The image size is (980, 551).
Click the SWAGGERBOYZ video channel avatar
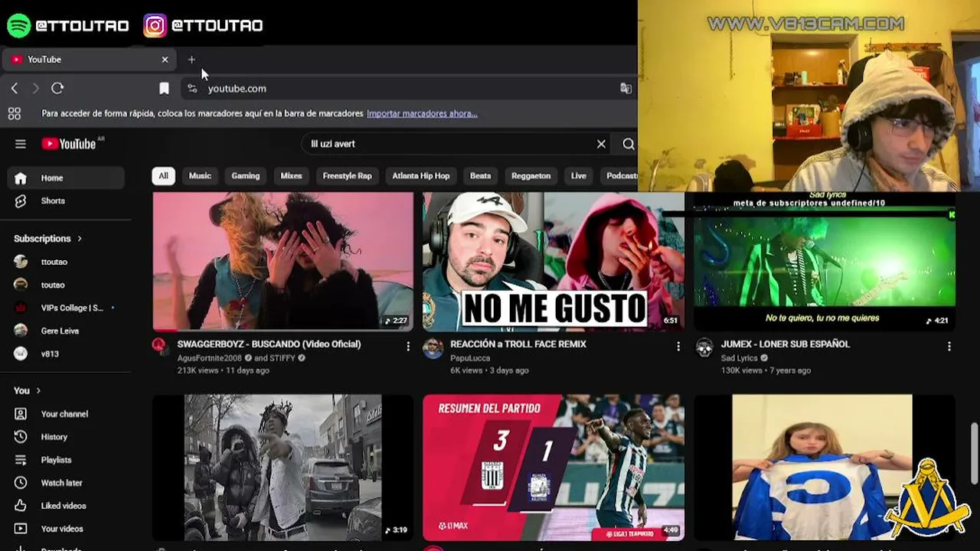(x=159, y=346)
